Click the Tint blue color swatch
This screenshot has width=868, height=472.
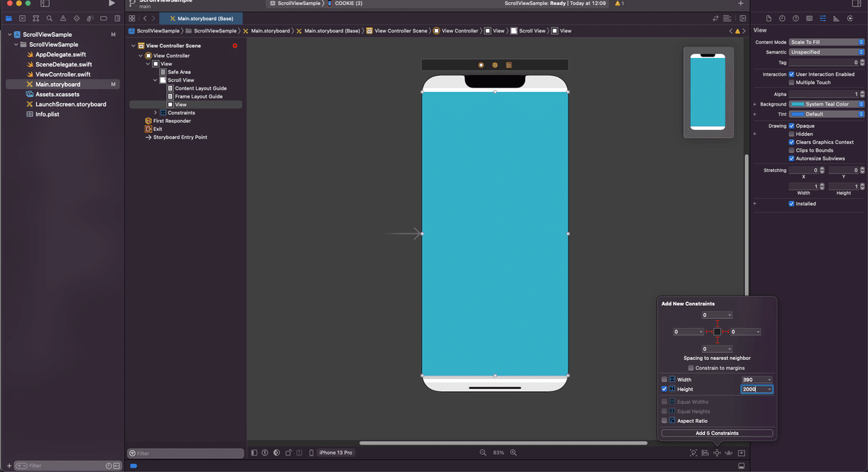[797, 114]
